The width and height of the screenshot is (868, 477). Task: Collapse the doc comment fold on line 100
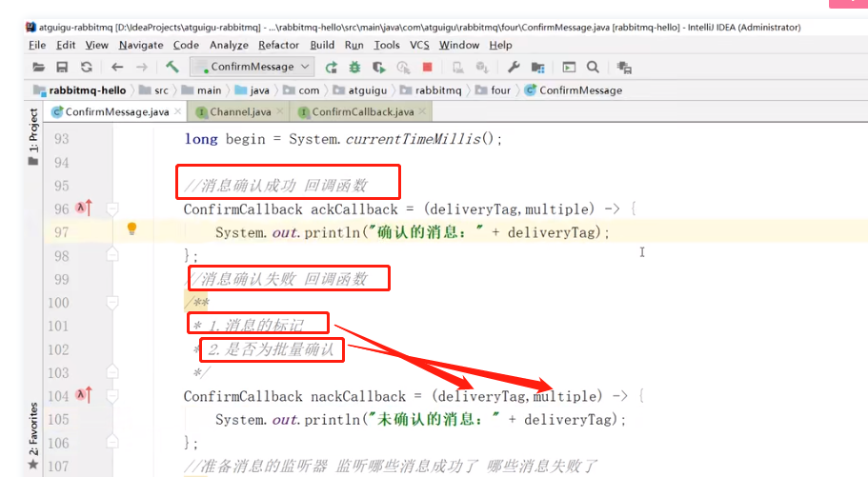(112, 302)
